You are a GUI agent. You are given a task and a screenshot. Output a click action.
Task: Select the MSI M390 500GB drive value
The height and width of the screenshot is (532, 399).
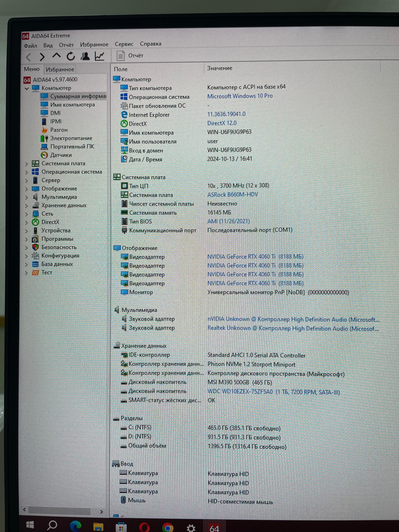point(239,382)
